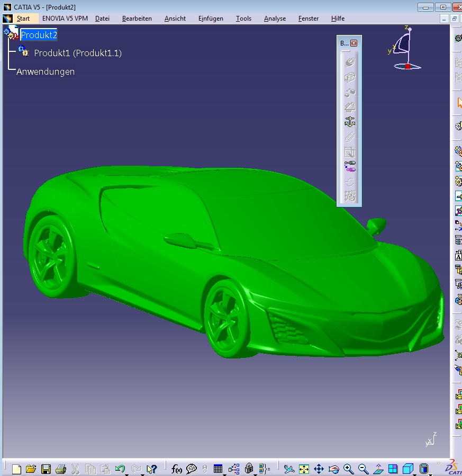Select Produkt2 root node in tree
This screenshot has height=476, width=462.
pyautogui.click(x=39, y=35)
